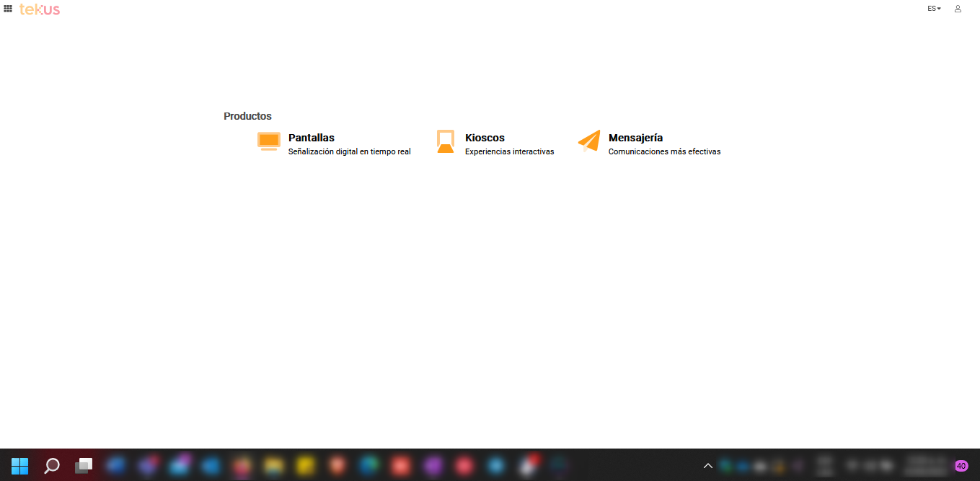Open the Mensajería product page
980x481 pixels.
tap(636, 138)
